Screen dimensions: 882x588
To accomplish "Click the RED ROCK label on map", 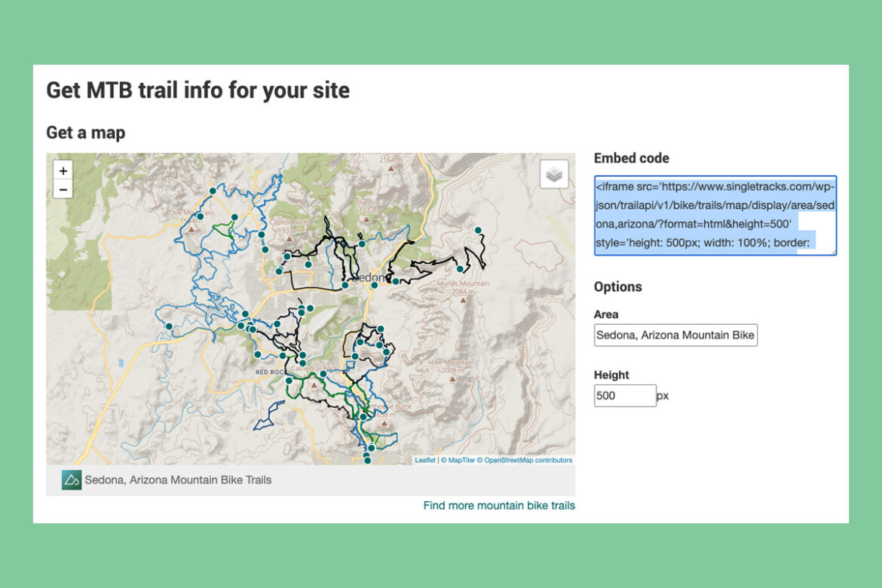I will (271, 372).
